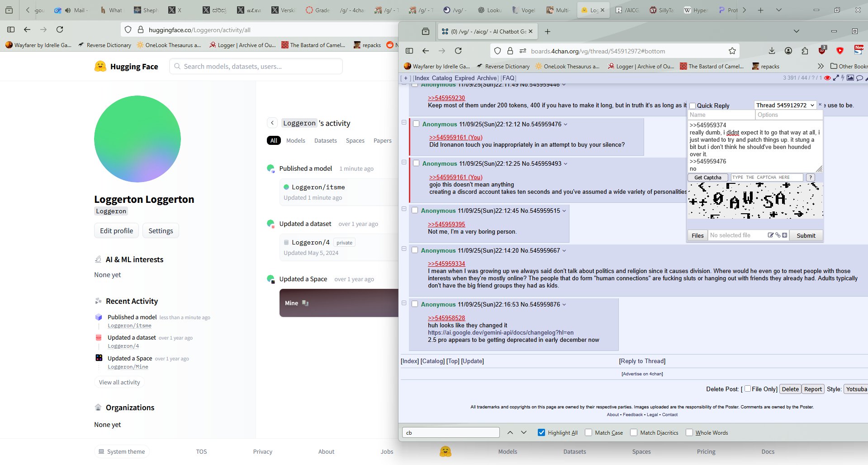The width and height of the screenshot is (868, 465).
Task: Open the uBlock Origin extension icon
Action: point(822,50)
